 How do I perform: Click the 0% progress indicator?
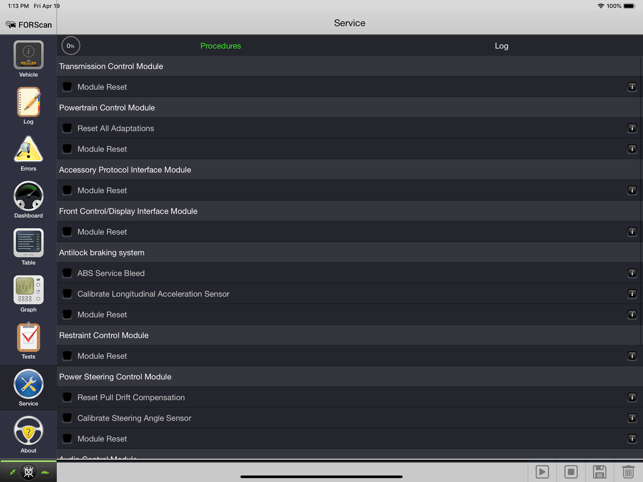(71, 46)
